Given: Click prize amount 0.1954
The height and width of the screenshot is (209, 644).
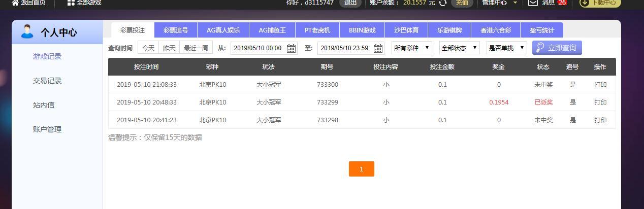Looking at the screenshot, I should [x=499, y=102].
